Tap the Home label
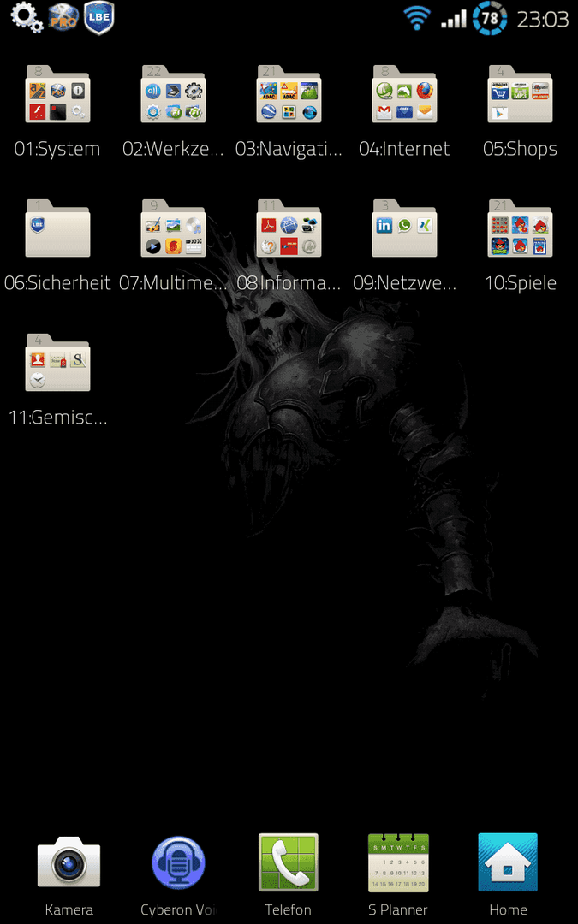Screen dimensions: 578x924 click(508, 909)
